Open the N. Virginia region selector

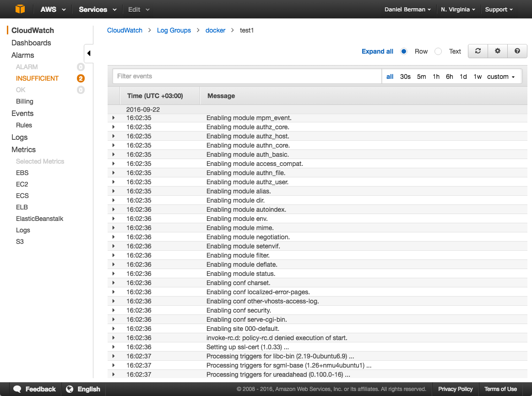458,10
